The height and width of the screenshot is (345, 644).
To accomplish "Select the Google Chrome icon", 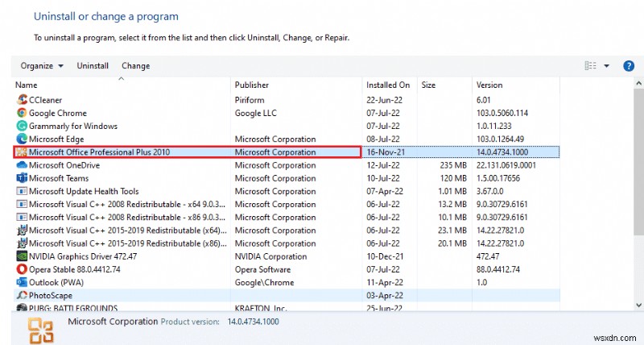I will (x=22, y=113).
